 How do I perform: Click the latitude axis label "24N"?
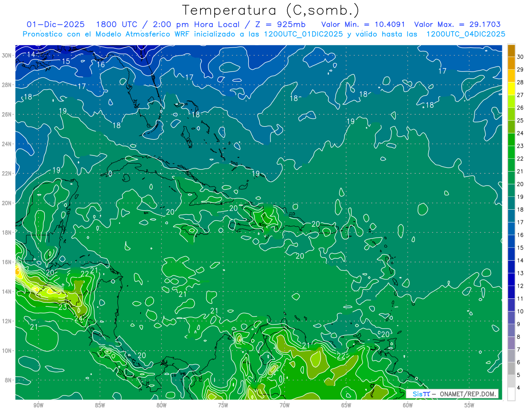7,144
